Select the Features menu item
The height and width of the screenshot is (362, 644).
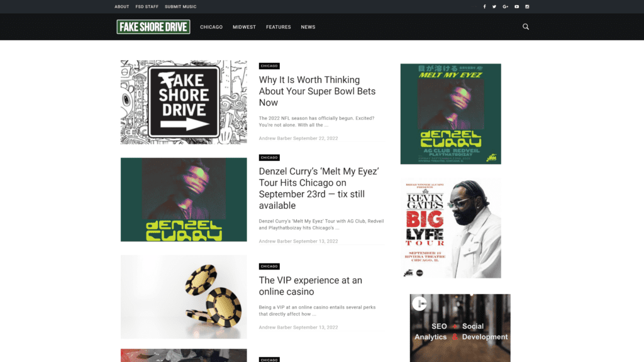coord(279,27)
